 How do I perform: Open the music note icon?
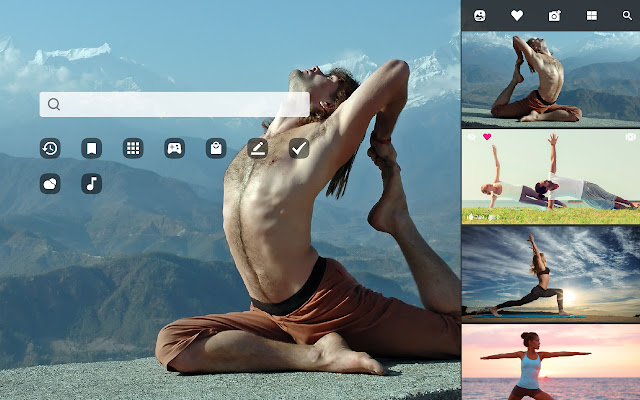coord(91,184)
